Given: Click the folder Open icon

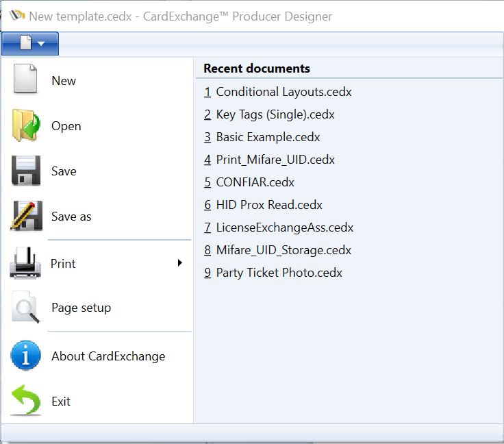Looking at the screenshot, I should (26, 125).
